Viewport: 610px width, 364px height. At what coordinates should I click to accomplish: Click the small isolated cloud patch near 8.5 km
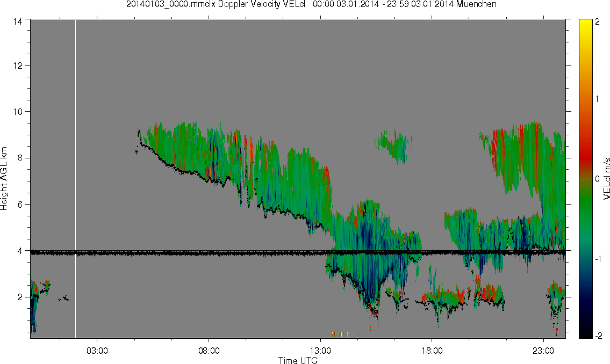coord(394,146)
